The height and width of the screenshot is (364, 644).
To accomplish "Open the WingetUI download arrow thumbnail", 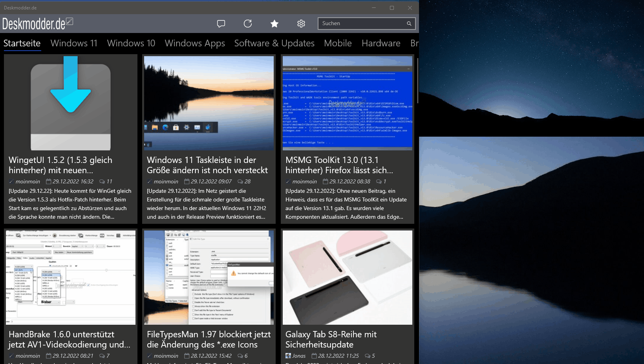I will tap(71, 103).
